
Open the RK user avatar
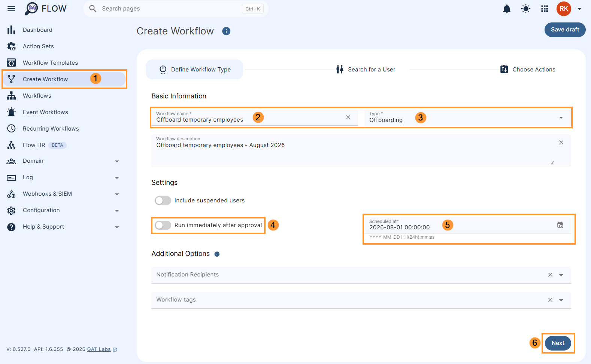564,9
